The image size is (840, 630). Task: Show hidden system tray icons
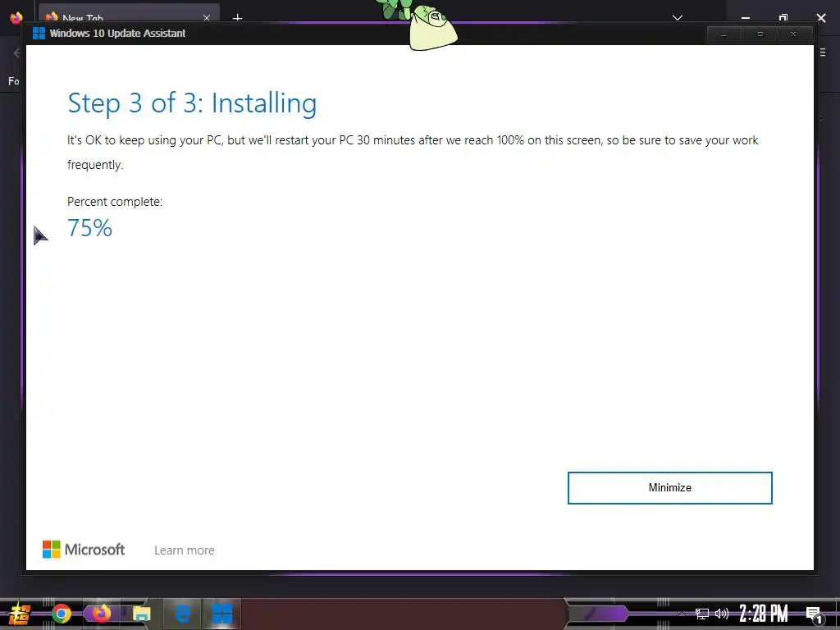(x=682, y=614)
